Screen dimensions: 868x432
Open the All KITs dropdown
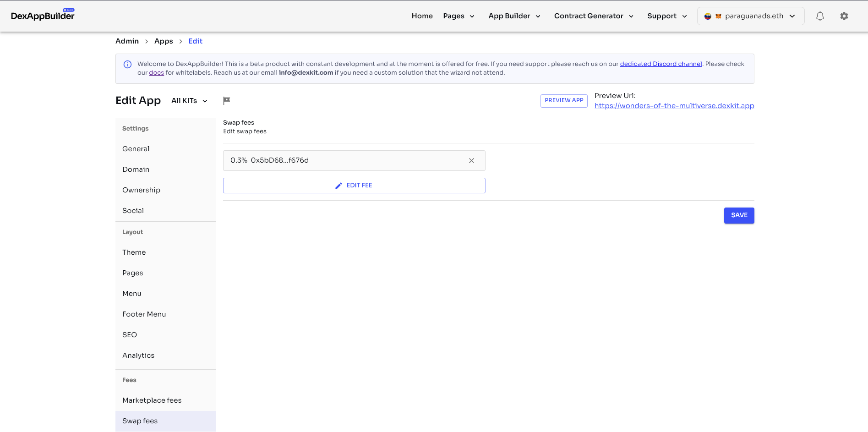coord(189,101)
